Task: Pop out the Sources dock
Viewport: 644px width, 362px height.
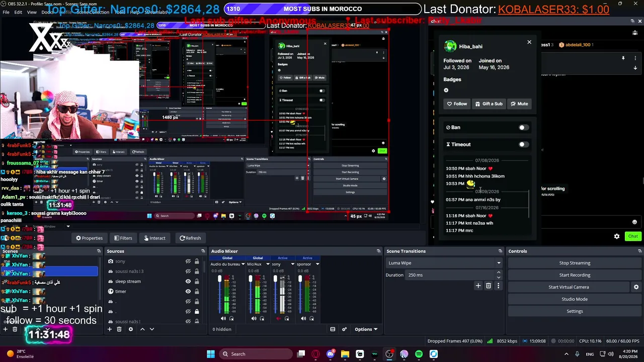Action: (x=203, y=251)
